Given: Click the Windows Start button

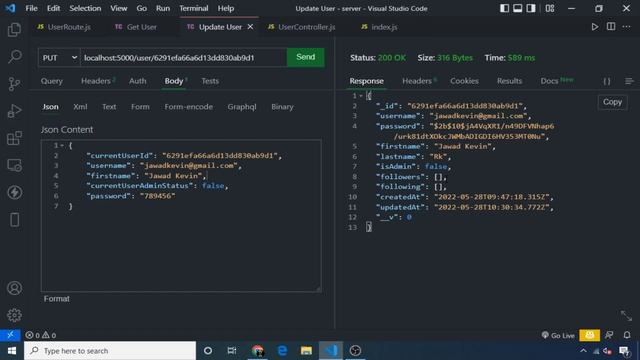Looking at the screenshot, I should pos(11,351).
